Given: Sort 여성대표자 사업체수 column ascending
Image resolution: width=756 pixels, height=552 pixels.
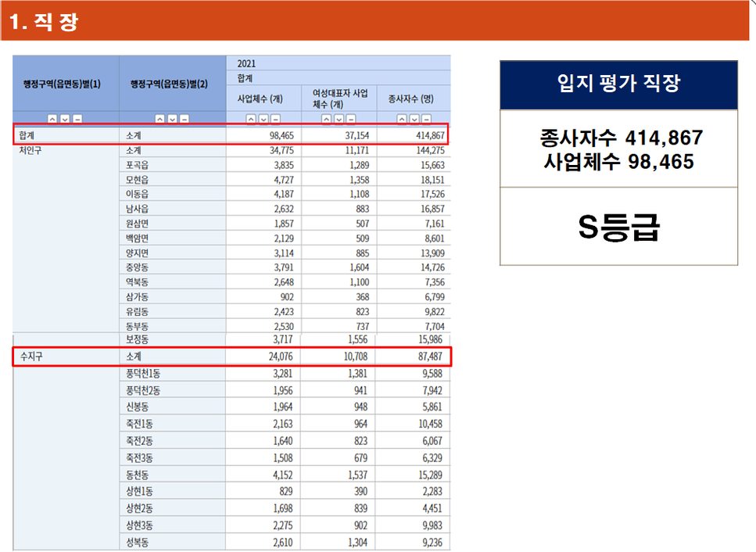Looking at the screenshot, I should (x=327, y=118).
